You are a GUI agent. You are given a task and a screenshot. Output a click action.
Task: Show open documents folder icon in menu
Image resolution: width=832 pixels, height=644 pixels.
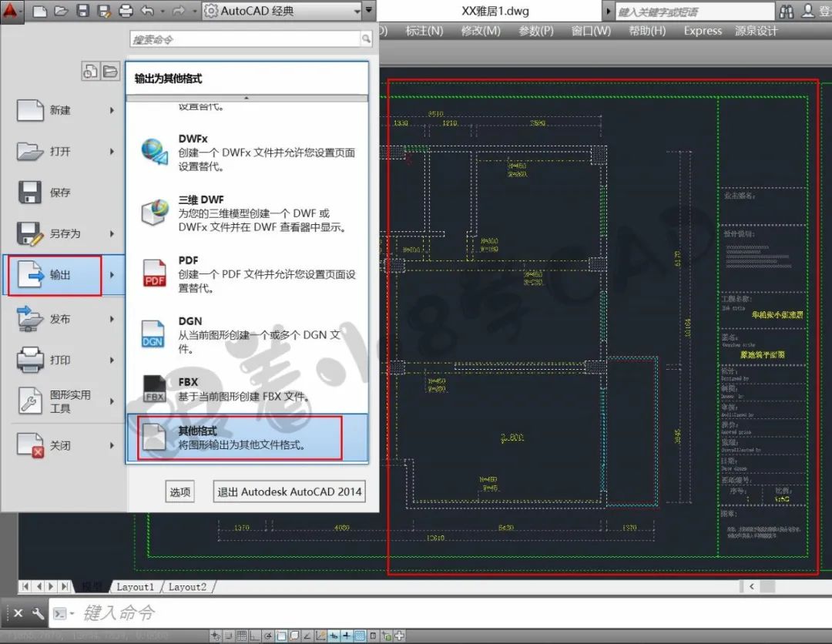tap(110, 71)
